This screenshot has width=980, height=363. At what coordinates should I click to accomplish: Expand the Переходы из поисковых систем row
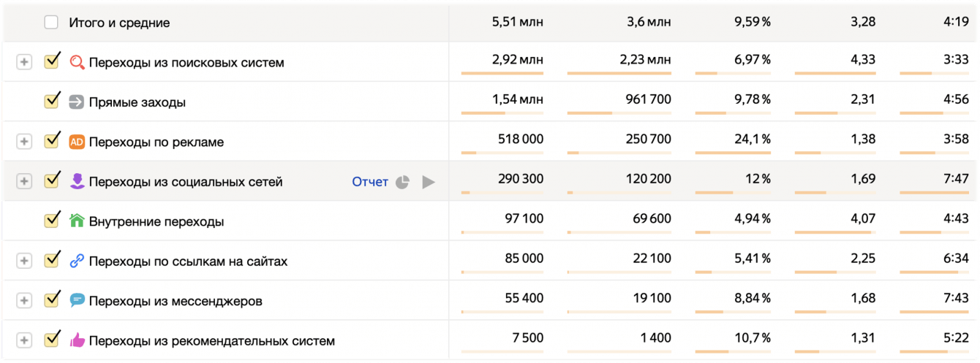pyautogui.click(x=24, y=63)
